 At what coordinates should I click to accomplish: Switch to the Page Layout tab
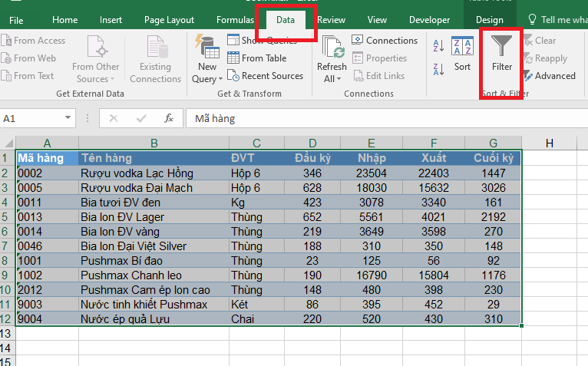(169, 20)
